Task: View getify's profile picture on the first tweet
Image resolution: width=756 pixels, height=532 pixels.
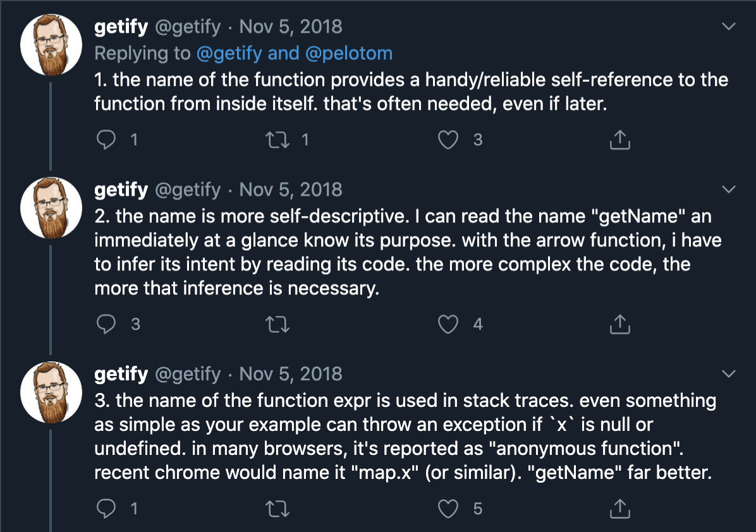Action: tap(51, 44)
